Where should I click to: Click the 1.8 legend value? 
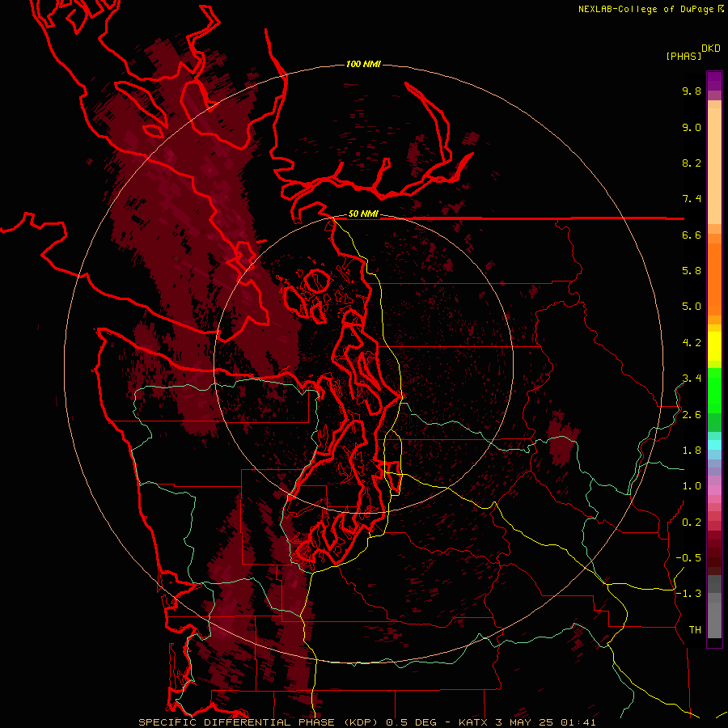(692, 451)
